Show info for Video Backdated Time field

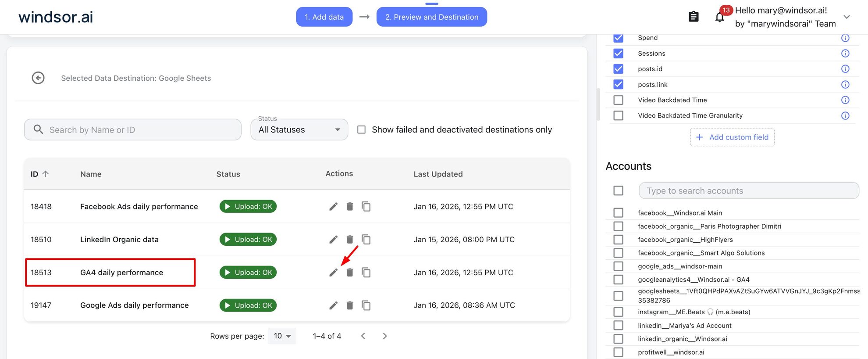pos(845,100)
